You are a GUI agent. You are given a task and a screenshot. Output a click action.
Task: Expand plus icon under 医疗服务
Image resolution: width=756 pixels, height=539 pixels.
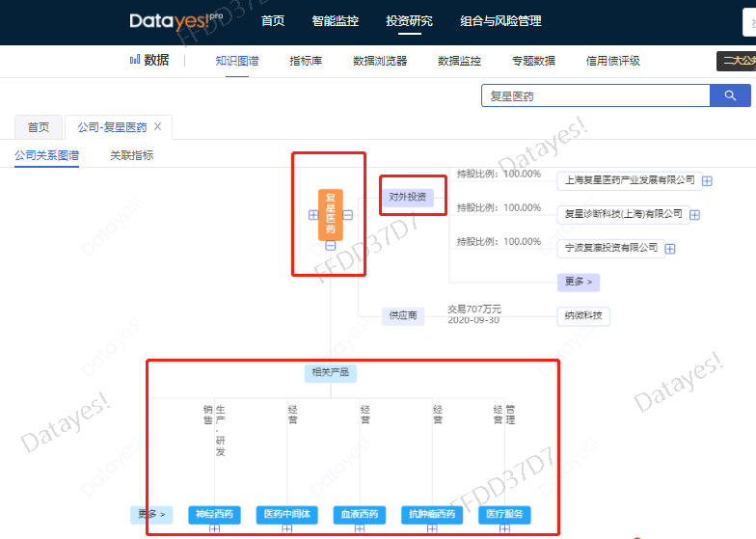505,528
